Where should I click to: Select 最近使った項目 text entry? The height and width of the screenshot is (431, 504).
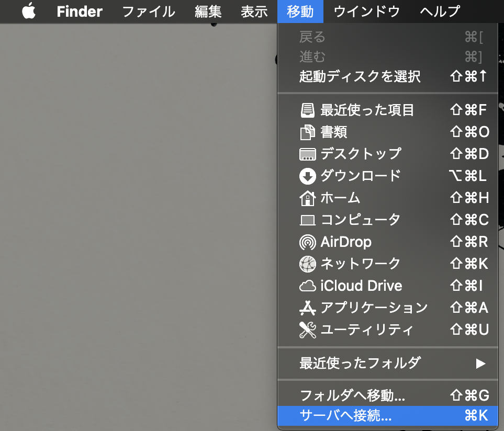click(367, 110)
